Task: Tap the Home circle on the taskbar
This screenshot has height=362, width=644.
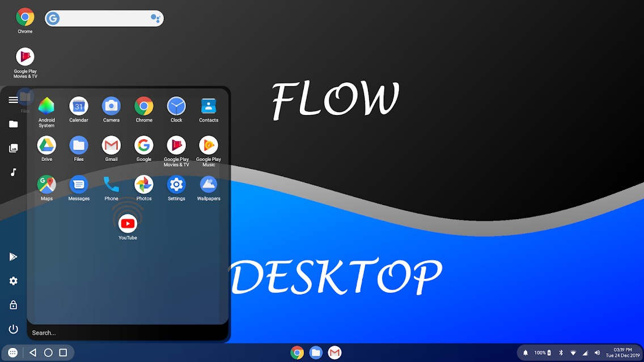Action: point(47,352)
